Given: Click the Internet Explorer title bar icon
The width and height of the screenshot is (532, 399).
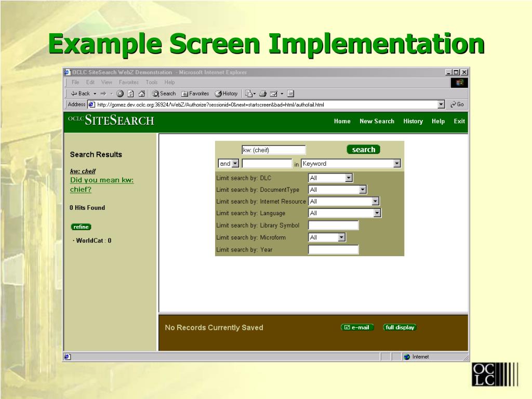Looking at the screenshot, I should (68, 72).
